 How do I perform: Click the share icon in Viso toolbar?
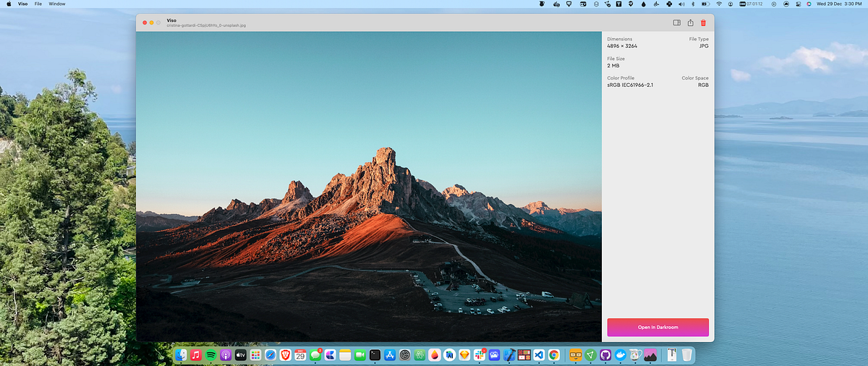point(690,22)
